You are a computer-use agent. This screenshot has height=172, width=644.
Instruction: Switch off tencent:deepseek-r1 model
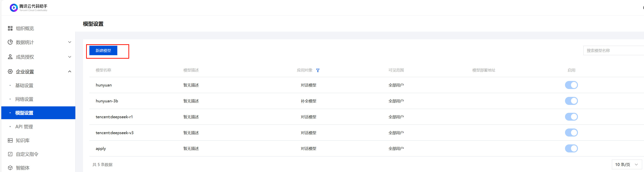pyautogui.click(x=571, y=117)
